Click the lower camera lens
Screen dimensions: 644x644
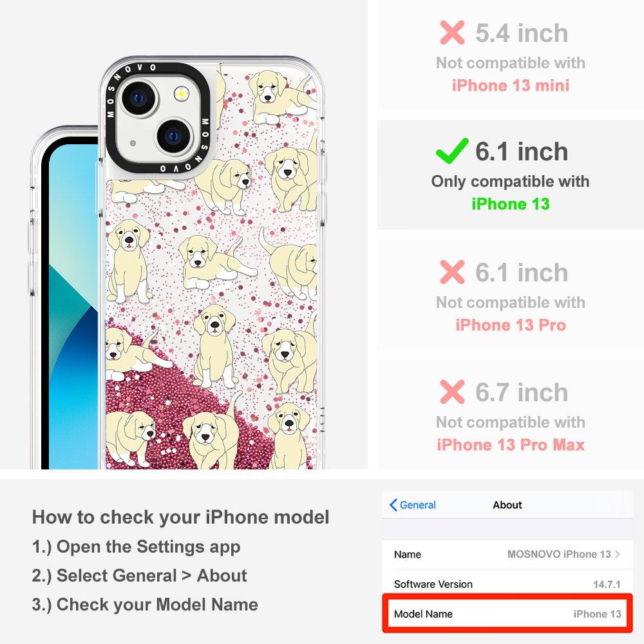(174, 136)
